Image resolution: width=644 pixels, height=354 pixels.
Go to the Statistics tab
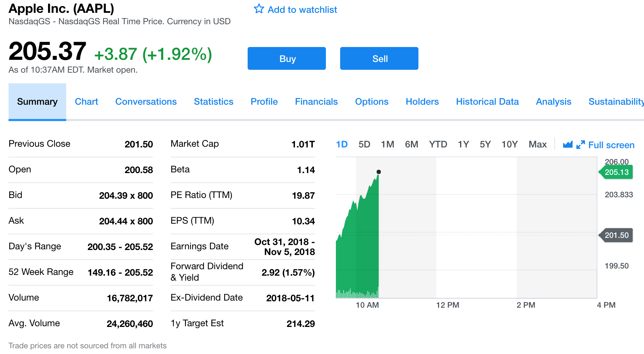point(213,102)
